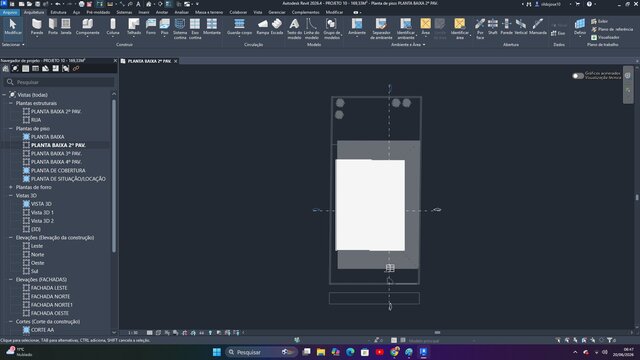Select the Rampa tool
This screenshot has width=640, height=360.
click(x=262, y=27)
